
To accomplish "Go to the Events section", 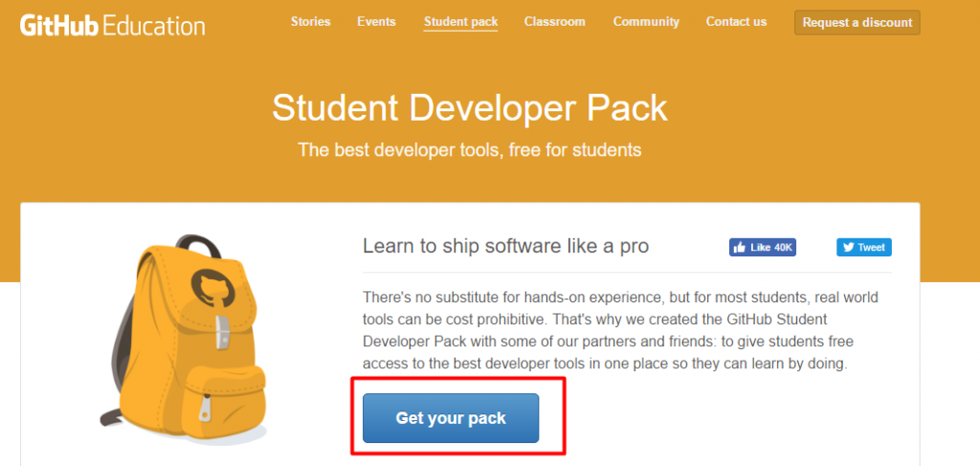I will coord(376,22).
